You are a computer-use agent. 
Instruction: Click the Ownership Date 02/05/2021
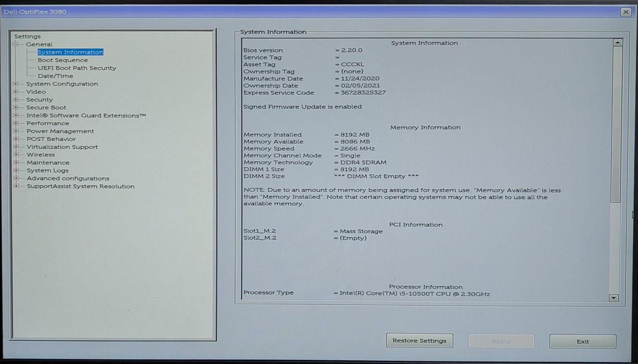pyautogui.click(x=360, y=86)
